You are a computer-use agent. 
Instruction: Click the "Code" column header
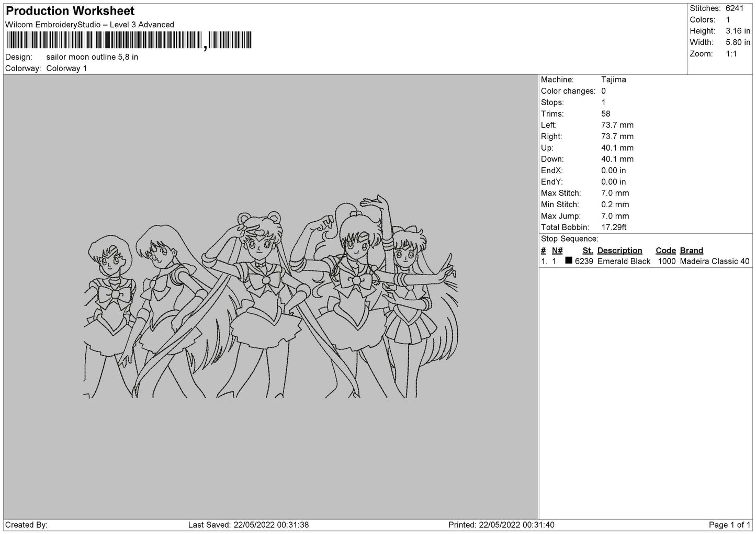[x=665, y=251]
